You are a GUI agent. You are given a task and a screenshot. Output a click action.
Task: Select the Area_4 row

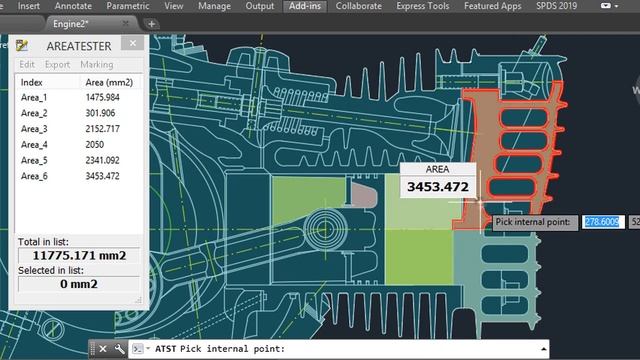pos(79,145)
